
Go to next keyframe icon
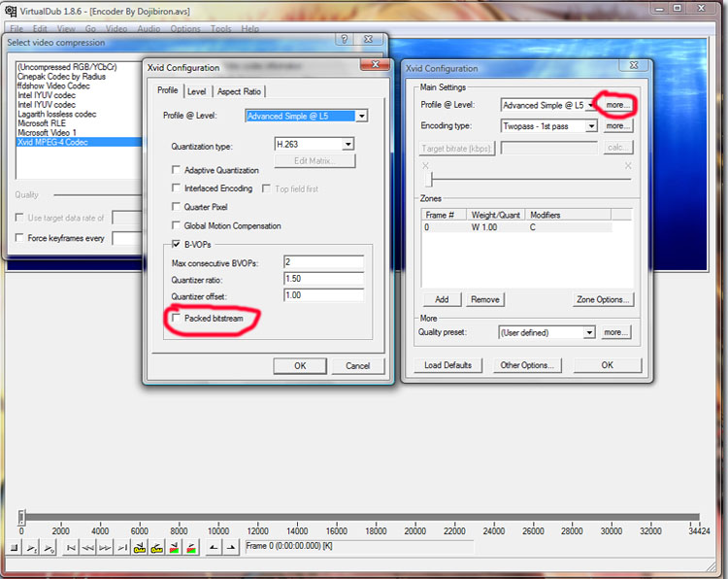point(157,548)
